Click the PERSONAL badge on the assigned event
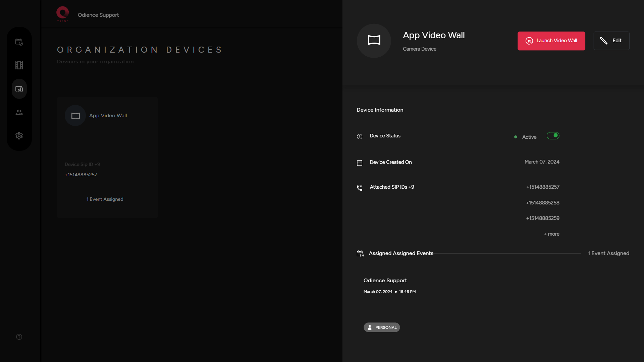The width and height of the screenshot is (644, 362). pos(382,327)
